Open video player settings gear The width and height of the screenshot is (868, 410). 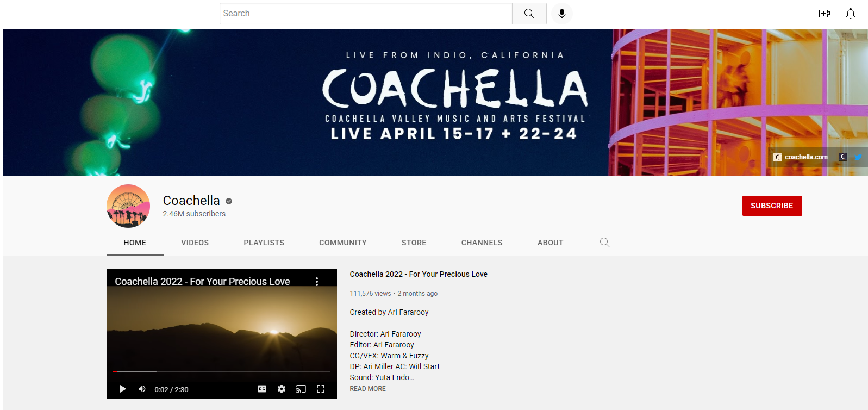tap(282, 389)
